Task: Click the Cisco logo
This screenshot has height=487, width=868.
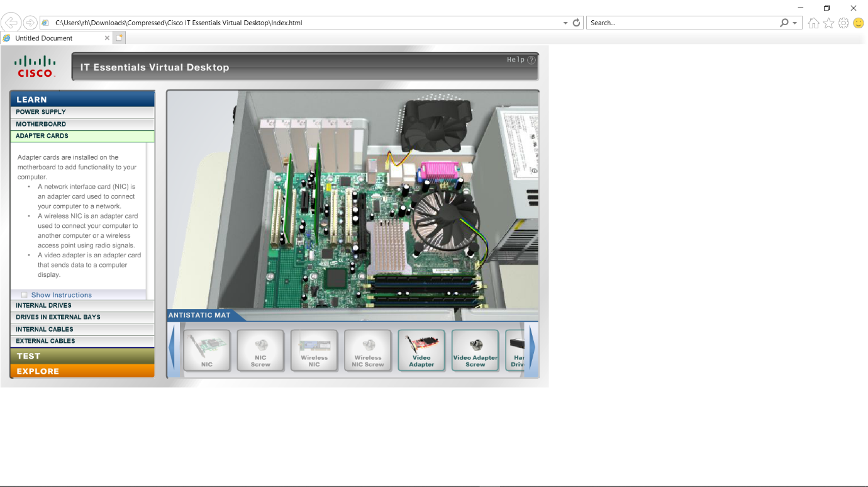Action: [x=35, y=67]
